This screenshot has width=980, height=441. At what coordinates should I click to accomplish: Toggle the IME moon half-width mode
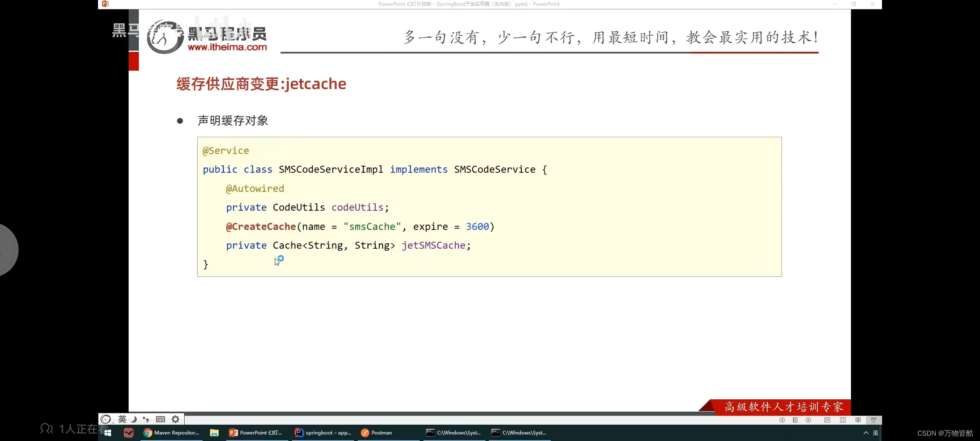(134, 419)
